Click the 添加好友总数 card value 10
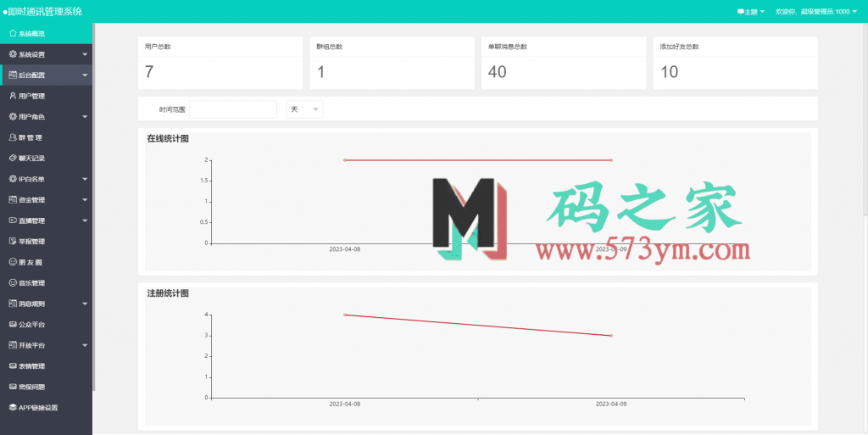 [x=670, y=72]
